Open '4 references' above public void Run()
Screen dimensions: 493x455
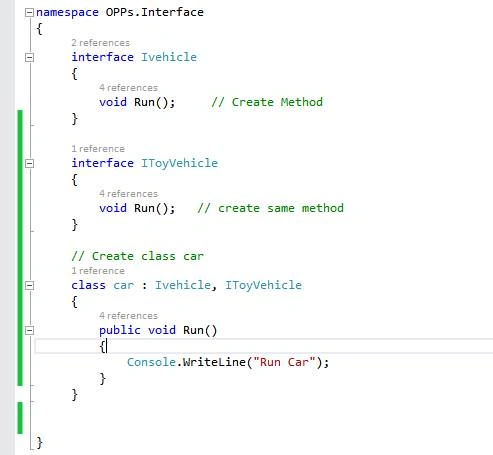coord(128,316)
